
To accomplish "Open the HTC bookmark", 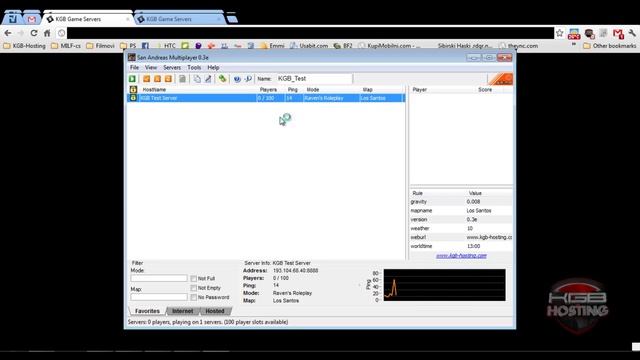I will point(166,46).
